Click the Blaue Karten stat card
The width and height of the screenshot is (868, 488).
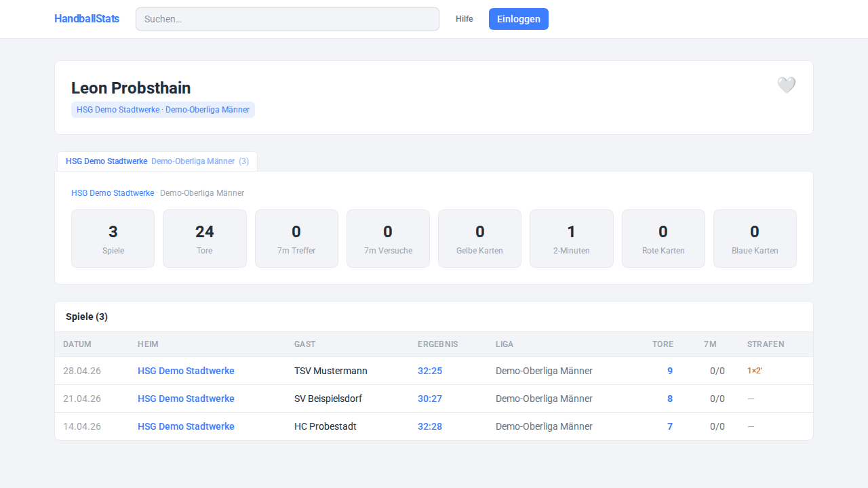tap(755, 239)
